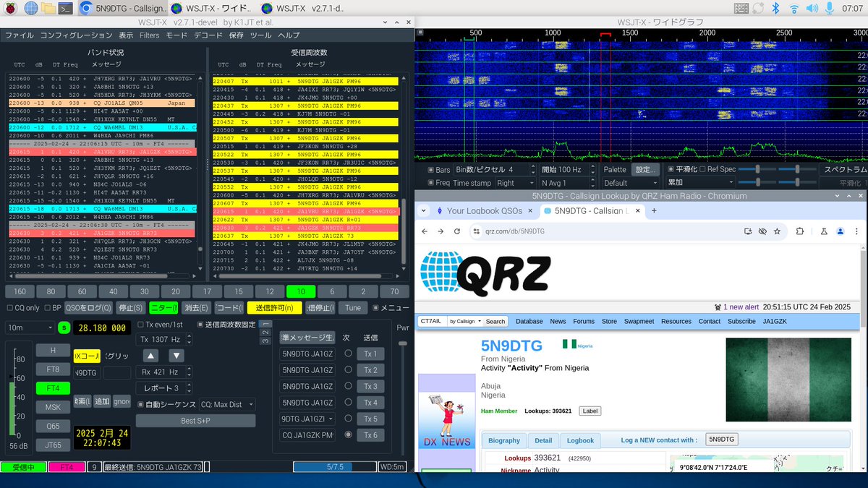Click the QRZ callsign search field
Image resolution: width=868 pixels, height=488 pixels.
point(432,321)
